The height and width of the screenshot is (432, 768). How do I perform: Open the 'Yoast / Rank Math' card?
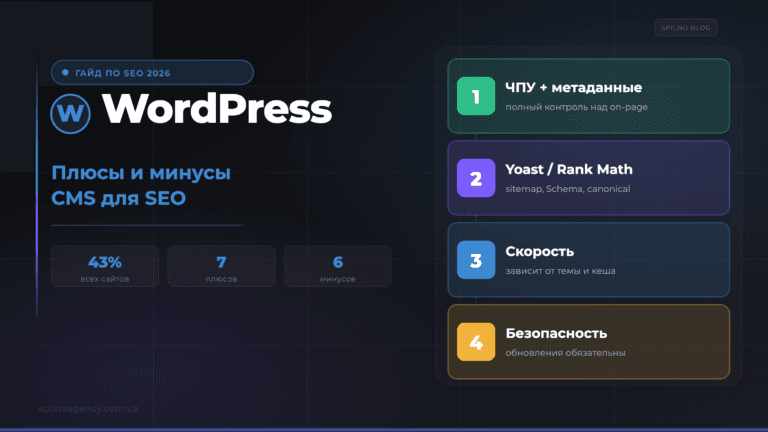point(589,178)
